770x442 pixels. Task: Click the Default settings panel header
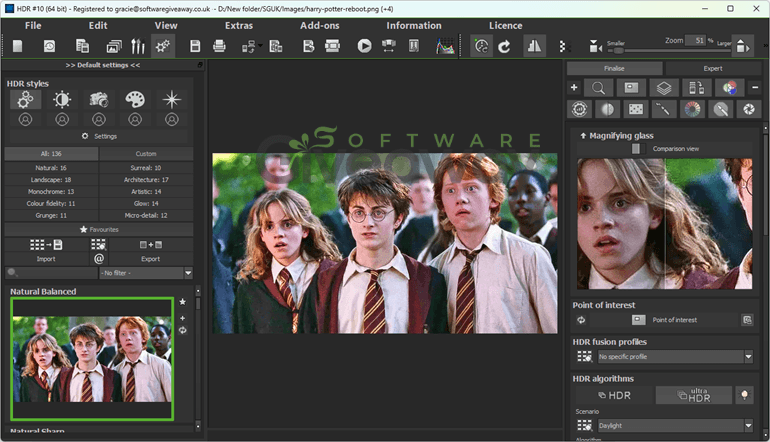click(103, 65)
